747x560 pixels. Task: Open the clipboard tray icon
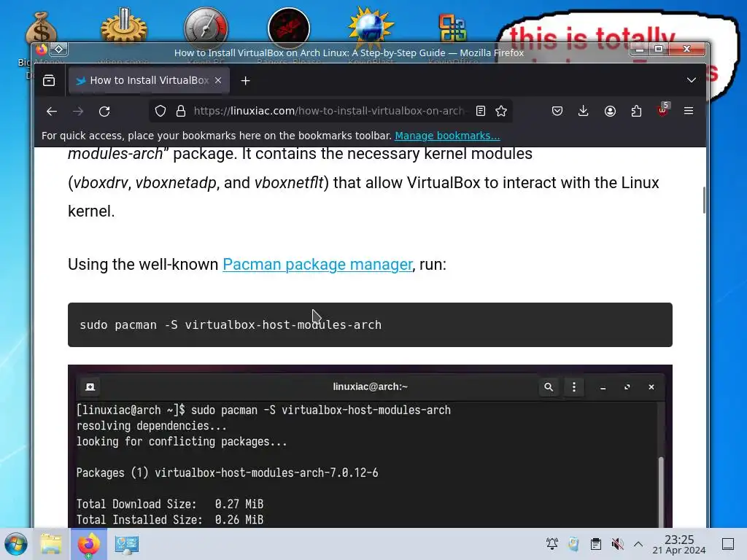click(x=595, y=544)
